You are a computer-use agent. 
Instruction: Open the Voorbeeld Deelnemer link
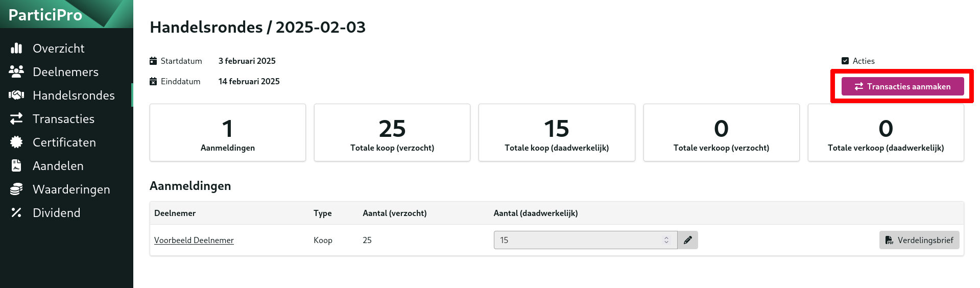(194, 240)
